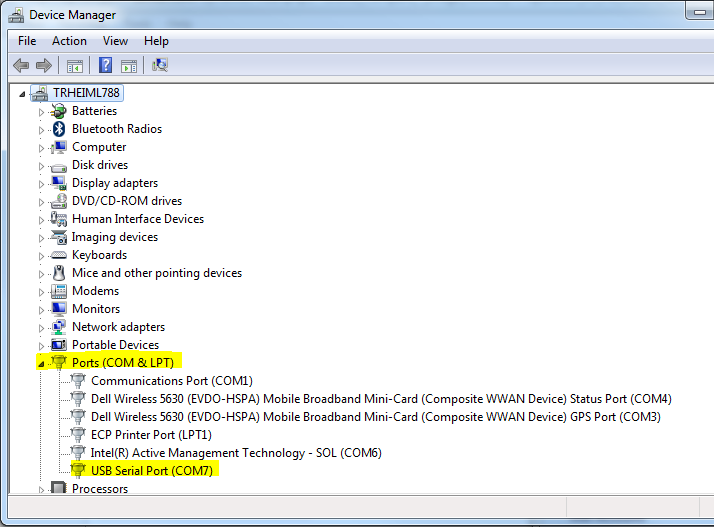
Task: Collapse the TRHEIML788 root node
Action: [x=24, y=94]
